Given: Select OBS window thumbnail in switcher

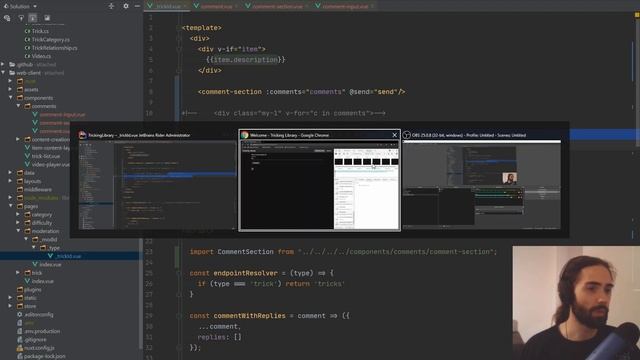Looking at the screenshot, I should (x=482, y=184).
